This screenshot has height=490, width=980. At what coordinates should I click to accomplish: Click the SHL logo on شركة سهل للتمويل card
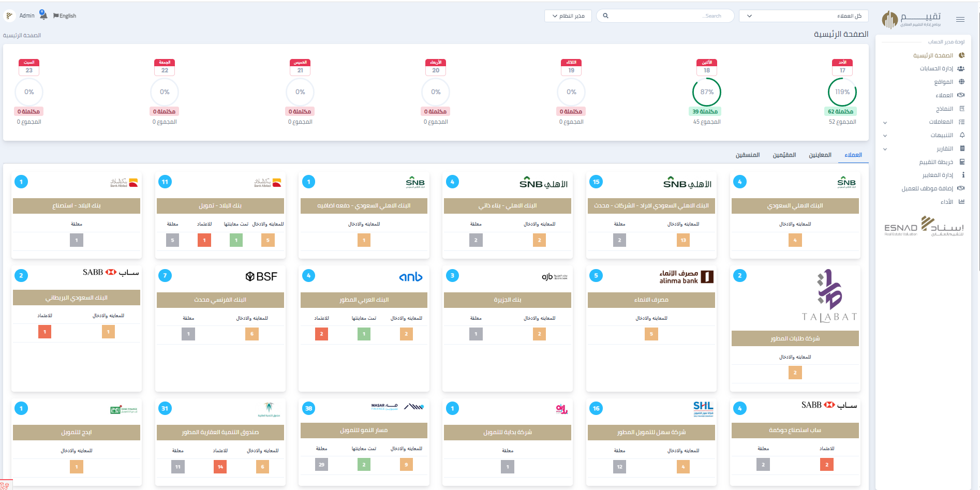[703, 409]
